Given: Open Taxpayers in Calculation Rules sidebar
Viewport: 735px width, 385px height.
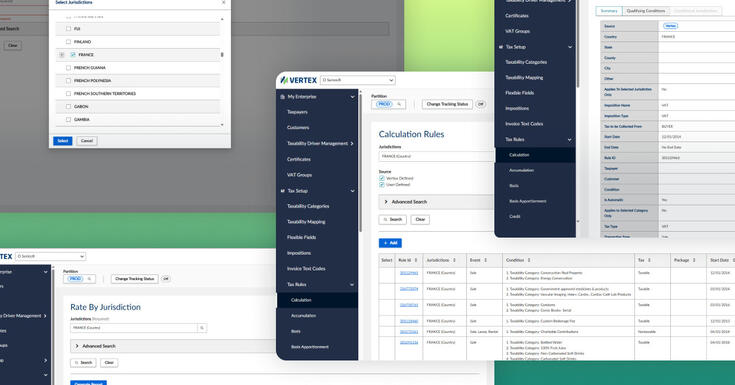Looking at the screenshot, I should coord(297,112).
